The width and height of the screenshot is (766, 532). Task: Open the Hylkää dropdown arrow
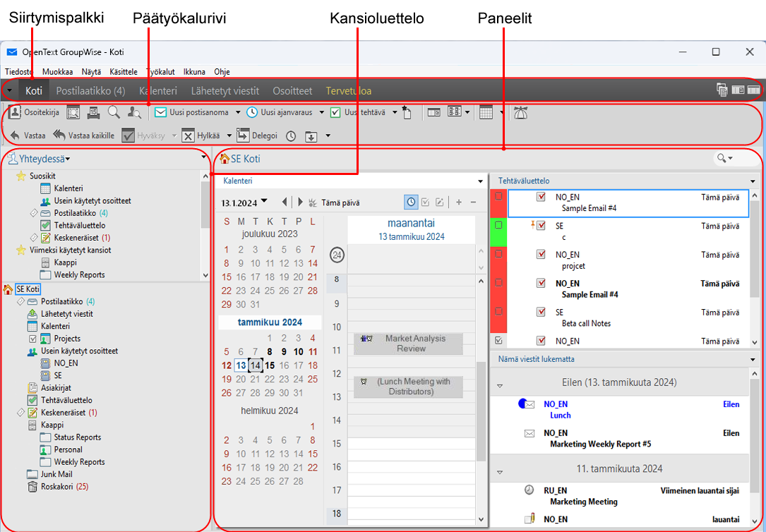(229, 136)
